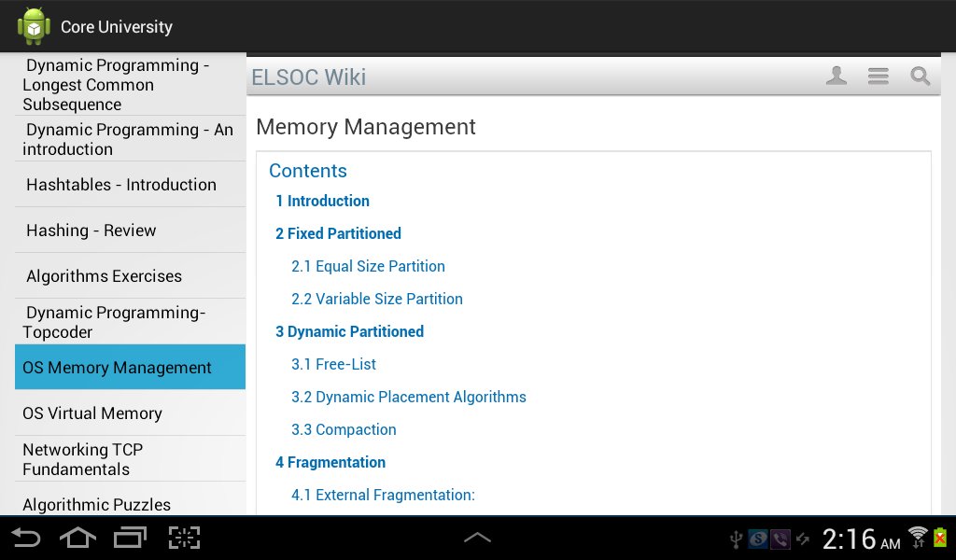Jump to 2.2 Variable Size Partition

click(x=377, y=299)
